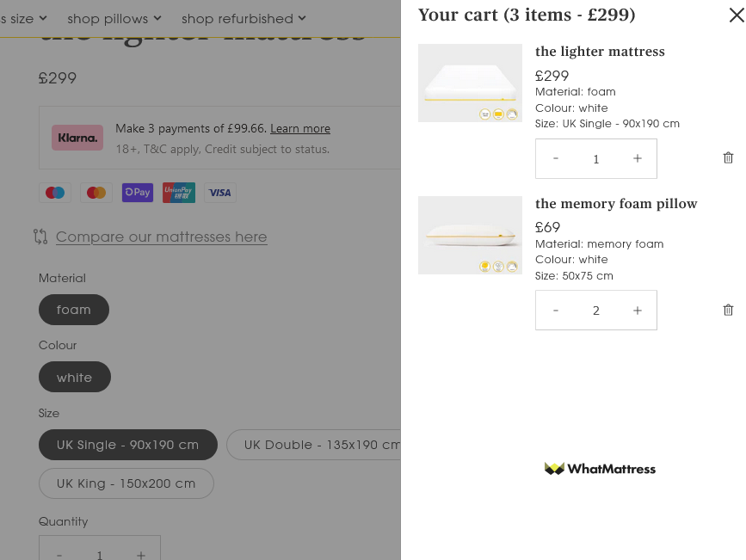Choose UK Double - 135x190 cm size
This screenshot has height=560, width=746.
point(314,445)
